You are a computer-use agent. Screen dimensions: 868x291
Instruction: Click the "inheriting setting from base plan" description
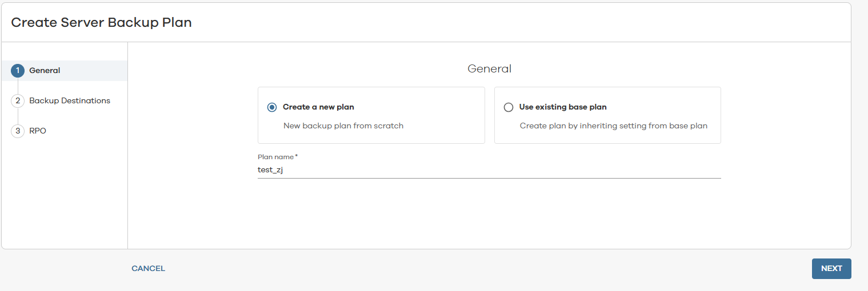614,126
